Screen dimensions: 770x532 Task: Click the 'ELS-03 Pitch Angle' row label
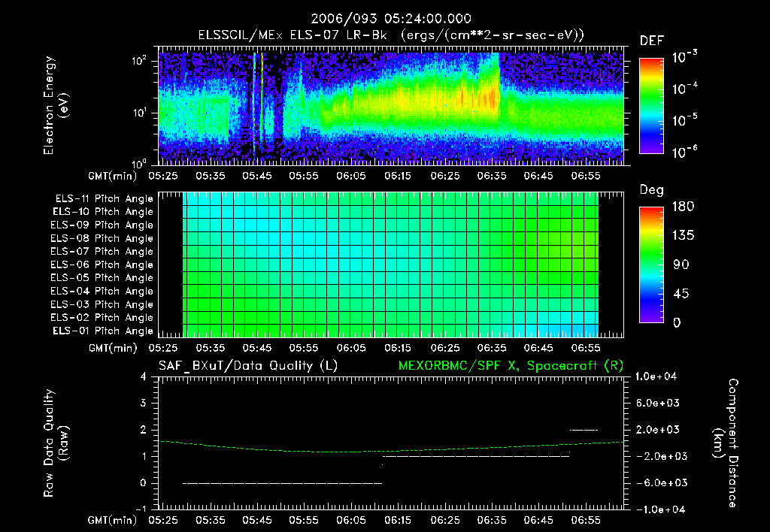pos(102,305)
